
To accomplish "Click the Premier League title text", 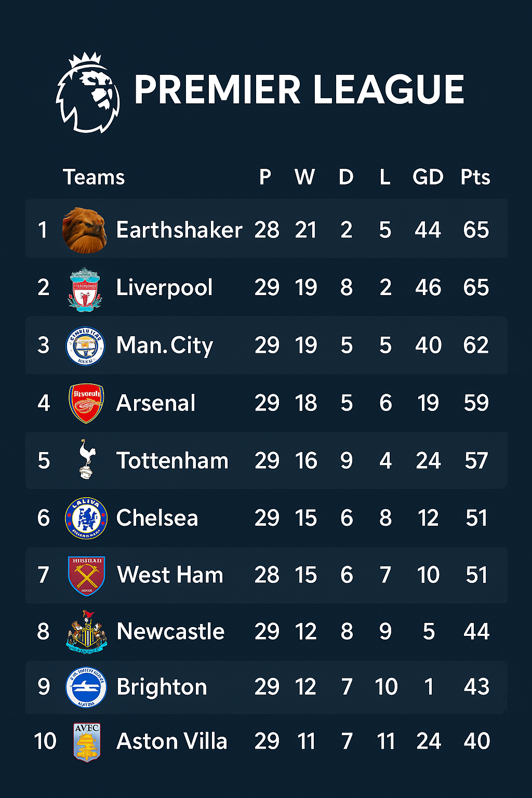I will (x=299, y=90).
